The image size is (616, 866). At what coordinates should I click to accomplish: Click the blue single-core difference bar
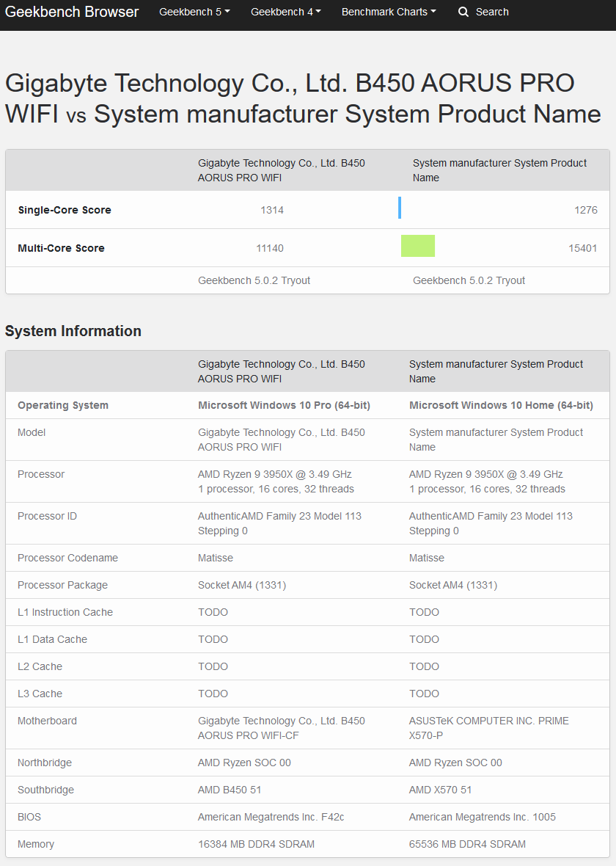pyautogui.click(x=400, y=208)
